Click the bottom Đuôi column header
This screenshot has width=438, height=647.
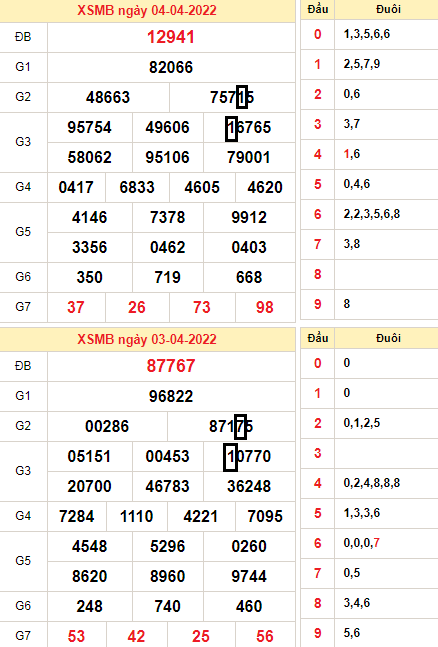pos(388,338)
